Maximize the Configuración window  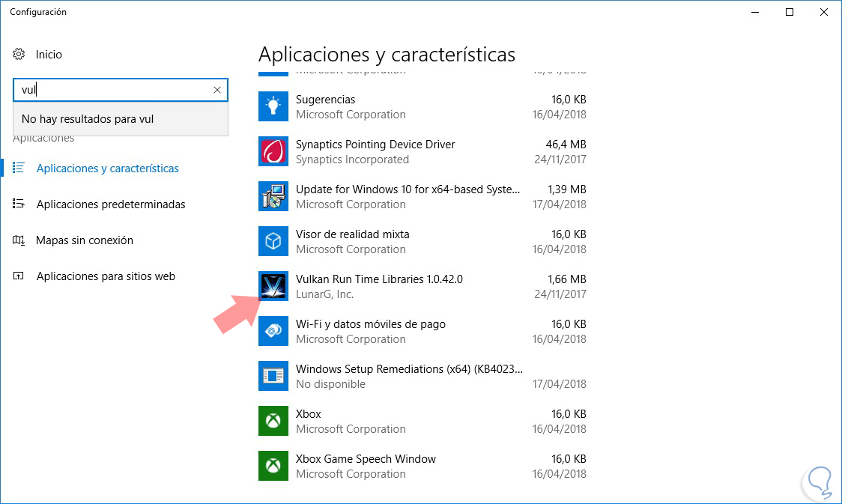click(790, 12)
